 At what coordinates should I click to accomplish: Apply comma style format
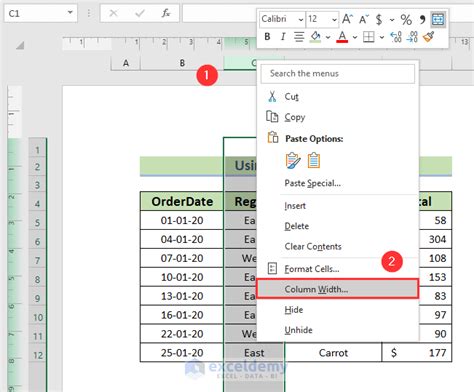coord(422,20)
